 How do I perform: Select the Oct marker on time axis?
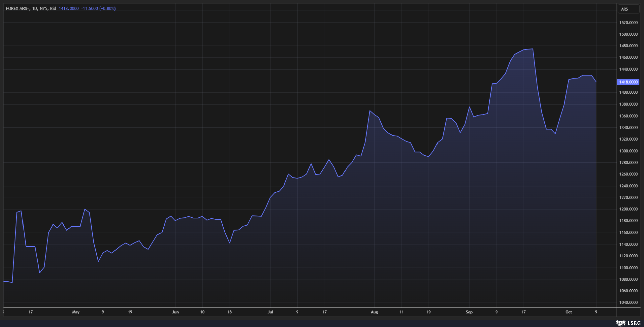568,312
